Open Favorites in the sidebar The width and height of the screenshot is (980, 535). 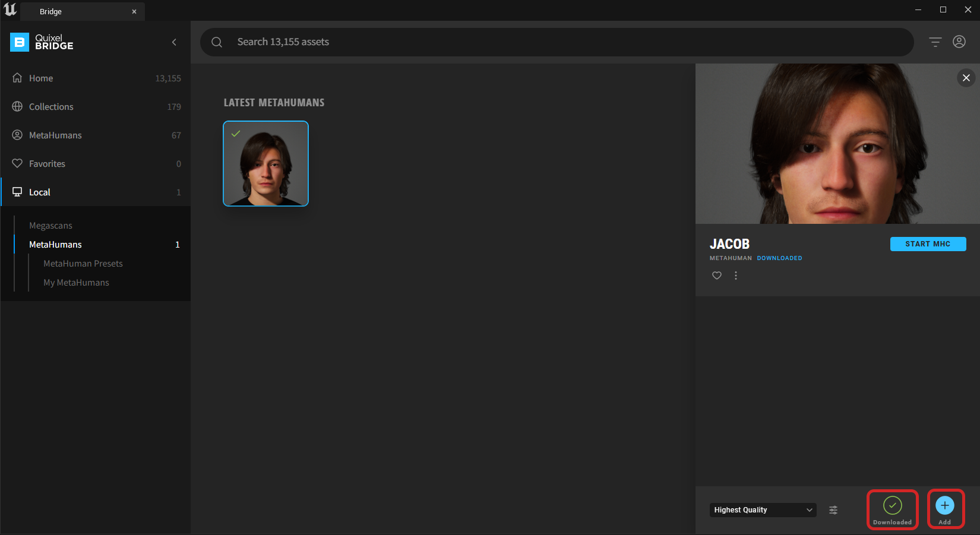[x=47, y=164]
